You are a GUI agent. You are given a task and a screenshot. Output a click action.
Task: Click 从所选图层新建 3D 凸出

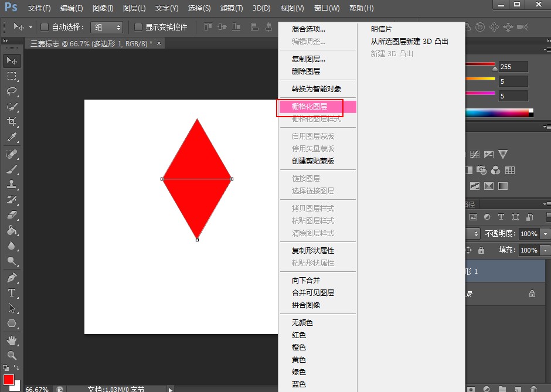(x=409, y=42)
